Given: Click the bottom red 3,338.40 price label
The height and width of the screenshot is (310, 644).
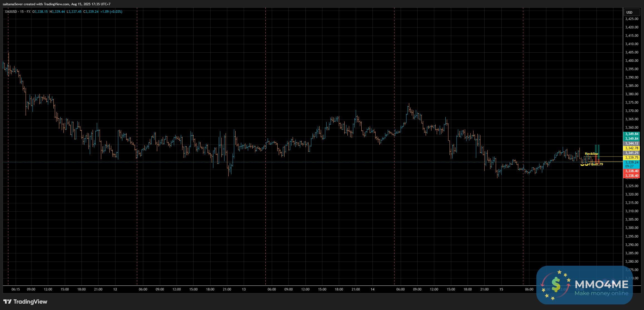Looking at the screenshot, I should coord(631,176).
